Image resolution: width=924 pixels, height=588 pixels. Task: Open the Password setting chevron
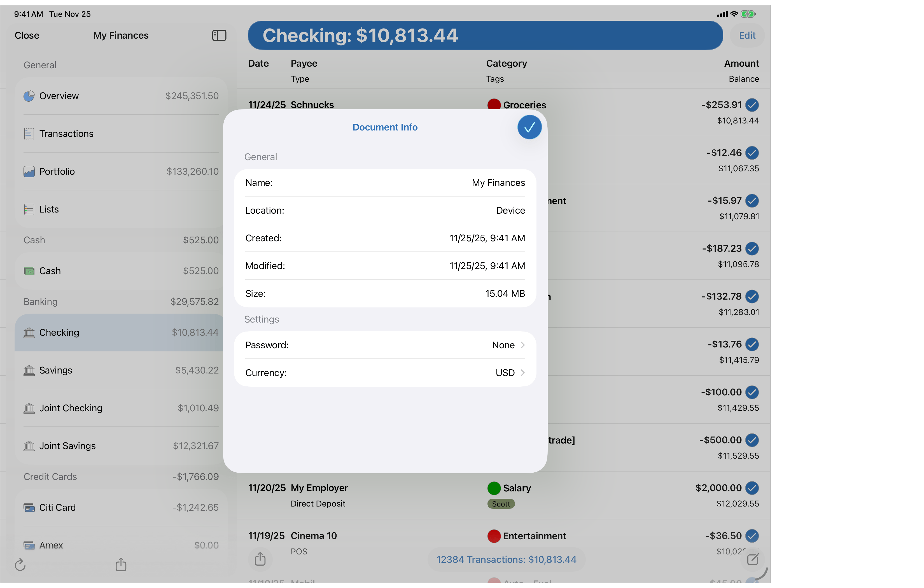pos(522,345)
